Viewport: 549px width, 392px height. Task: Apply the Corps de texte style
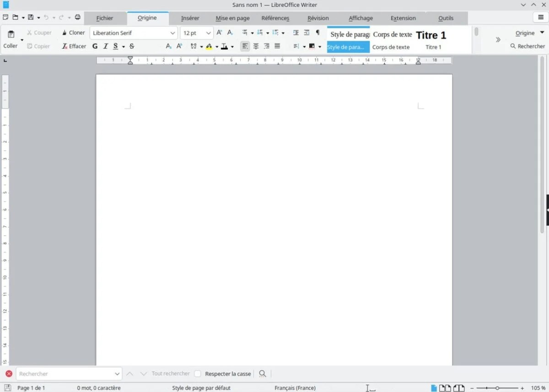pos(392,39)
